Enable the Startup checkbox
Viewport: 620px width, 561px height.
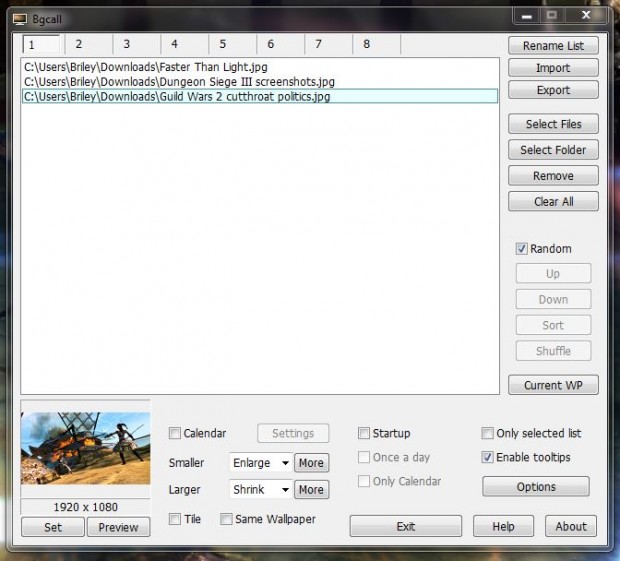point(364,433)
